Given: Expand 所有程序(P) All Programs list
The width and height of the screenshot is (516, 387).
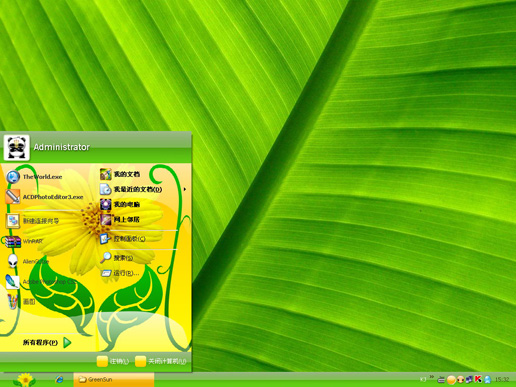Looking at the screenshot, I should (47, 342).
